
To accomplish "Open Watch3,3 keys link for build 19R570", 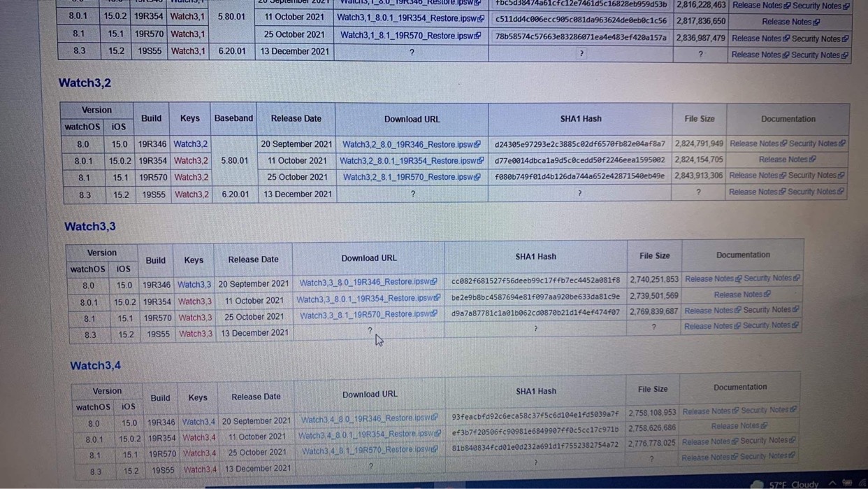I will click(195, 317).
